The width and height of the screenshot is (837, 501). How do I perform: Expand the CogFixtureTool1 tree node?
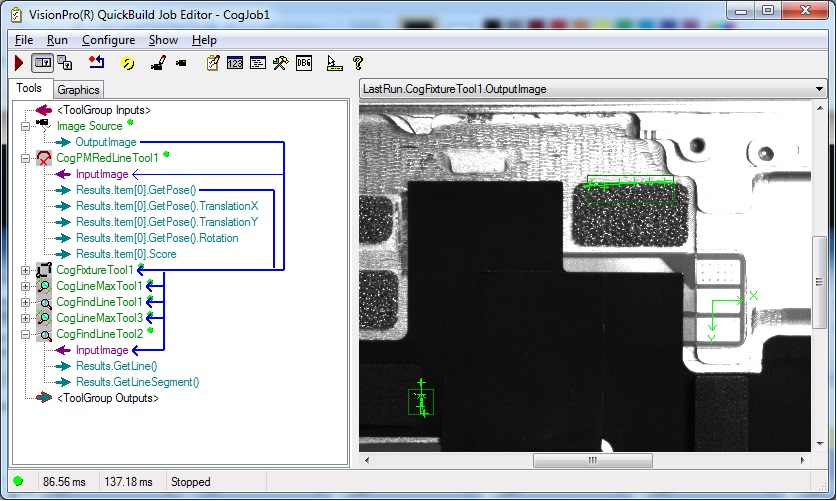tap(24, 270)
